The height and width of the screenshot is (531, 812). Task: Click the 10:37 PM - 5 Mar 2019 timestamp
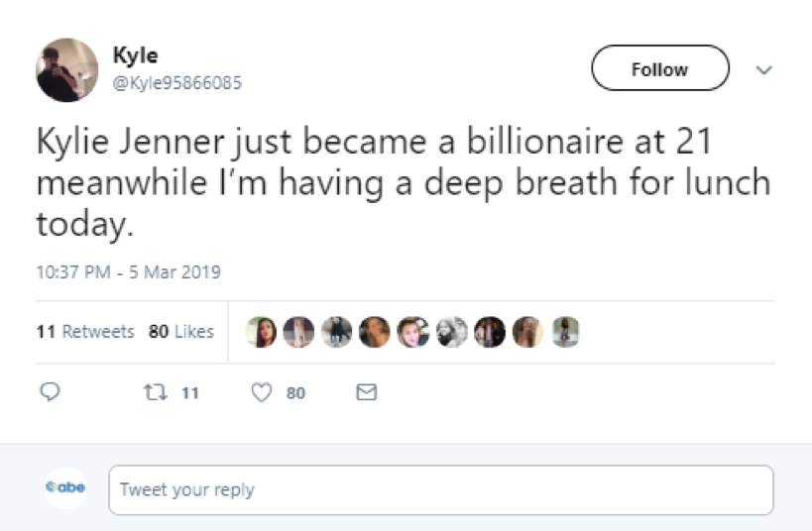coord(128,271)
